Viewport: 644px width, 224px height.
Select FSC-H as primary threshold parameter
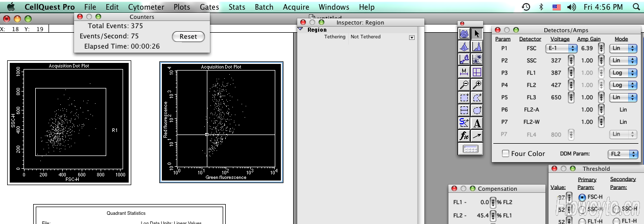click(582, 197)
